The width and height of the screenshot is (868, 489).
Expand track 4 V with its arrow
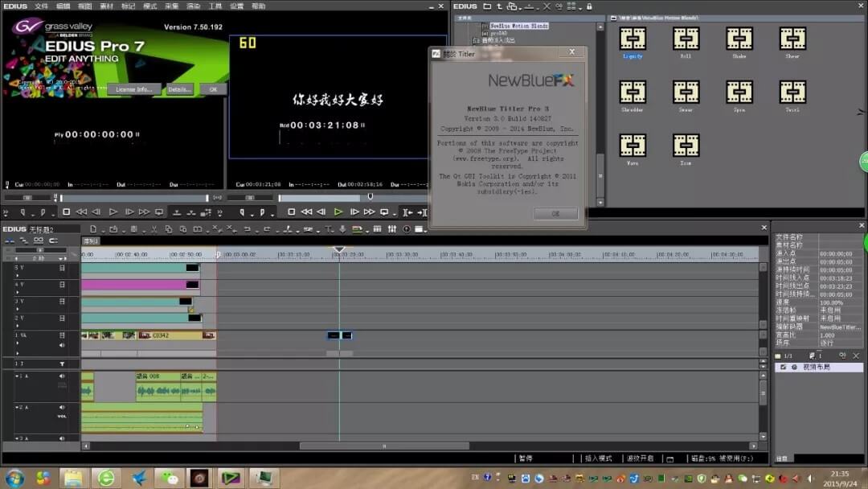[x=17, y=293]
